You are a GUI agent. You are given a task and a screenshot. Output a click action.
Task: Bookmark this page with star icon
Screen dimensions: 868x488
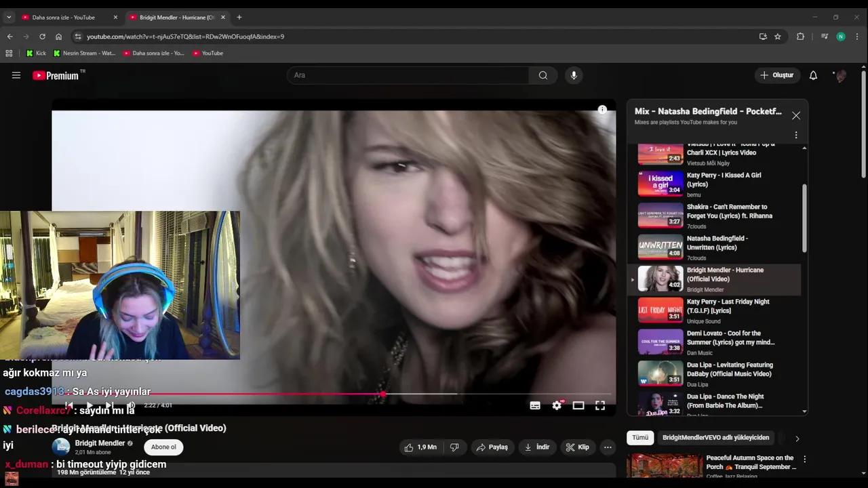778,37
